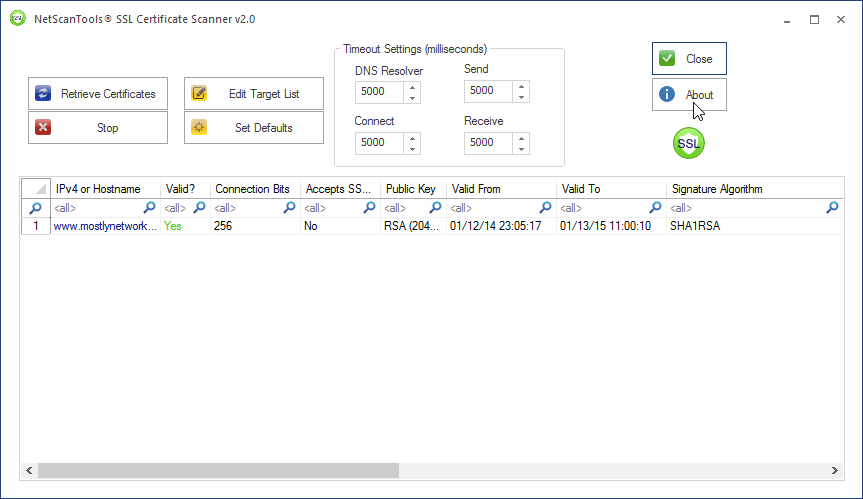Viewport: 863px width, 499px height.
Task: Click the grid select-all corner cell
Action: [36, 189]
